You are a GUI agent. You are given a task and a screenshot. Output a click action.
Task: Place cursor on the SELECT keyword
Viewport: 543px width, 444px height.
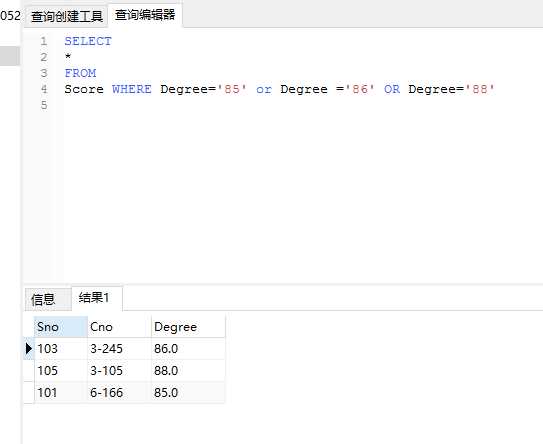(x=88, y=41)
